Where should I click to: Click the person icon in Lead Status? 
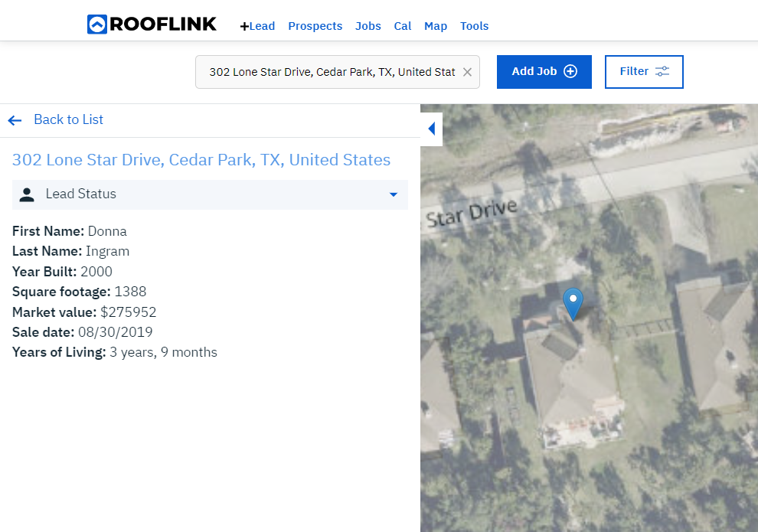(27, 194)
